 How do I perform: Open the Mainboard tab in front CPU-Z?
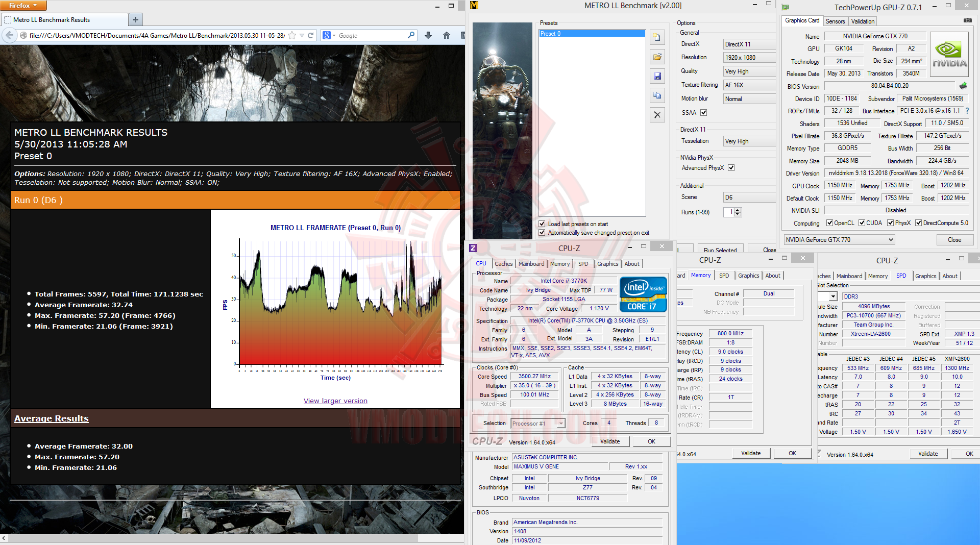coord(531,264)
